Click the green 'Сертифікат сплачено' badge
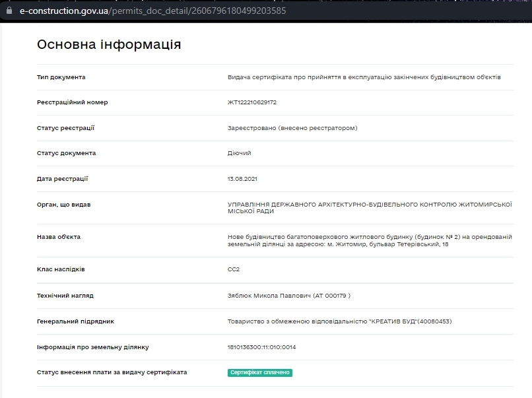Image resolution: width=532 pixels, height=398 pixels. click(x=260, y=372)
